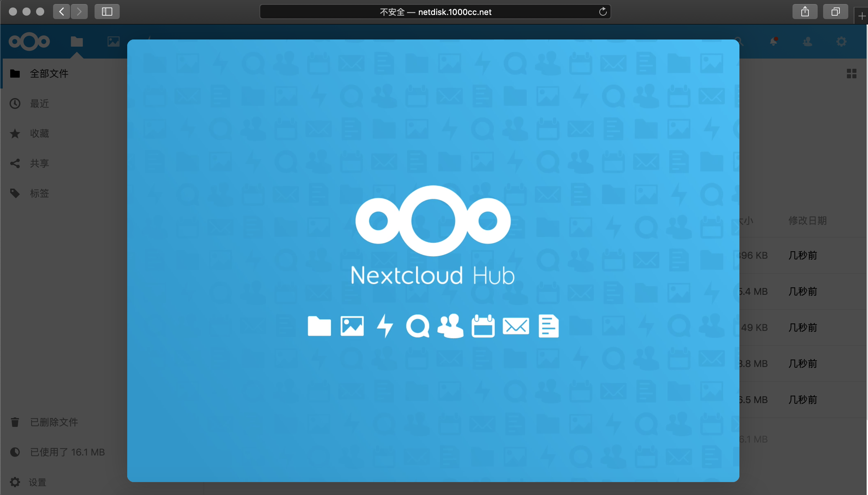Viewport: 868px width, 495px height.
Task: Click the 3.8 MB size value
Action: coord(754,364)
